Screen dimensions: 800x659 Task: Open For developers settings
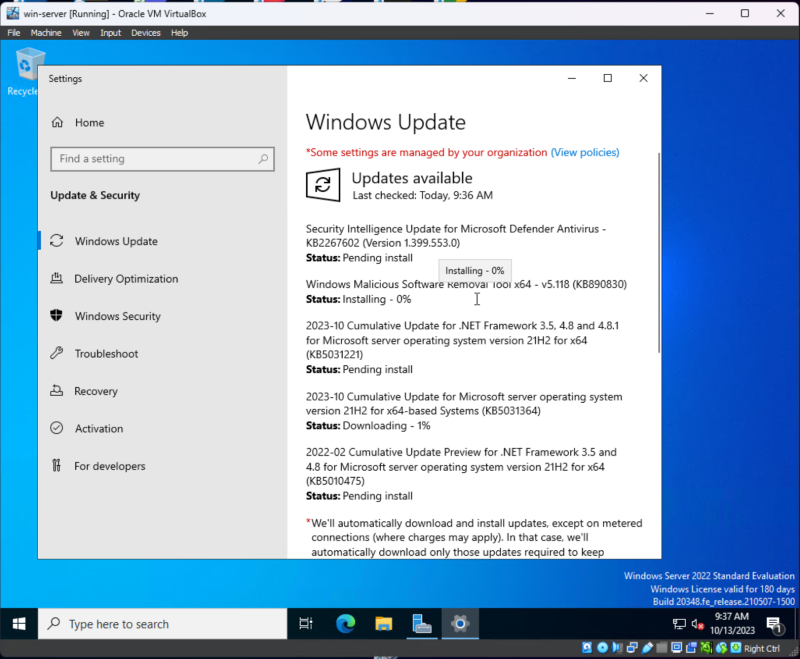[111, 466]
